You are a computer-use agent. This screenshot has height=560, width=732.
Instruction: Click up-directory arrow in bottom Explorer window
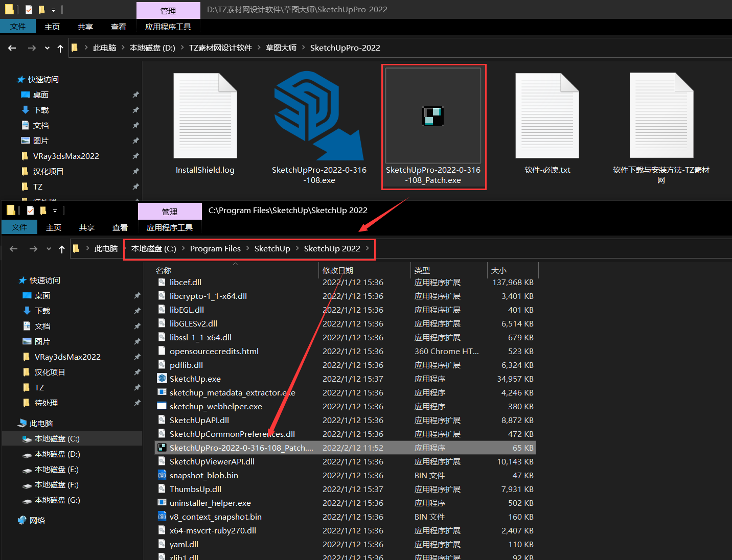(x=62, y=249)
